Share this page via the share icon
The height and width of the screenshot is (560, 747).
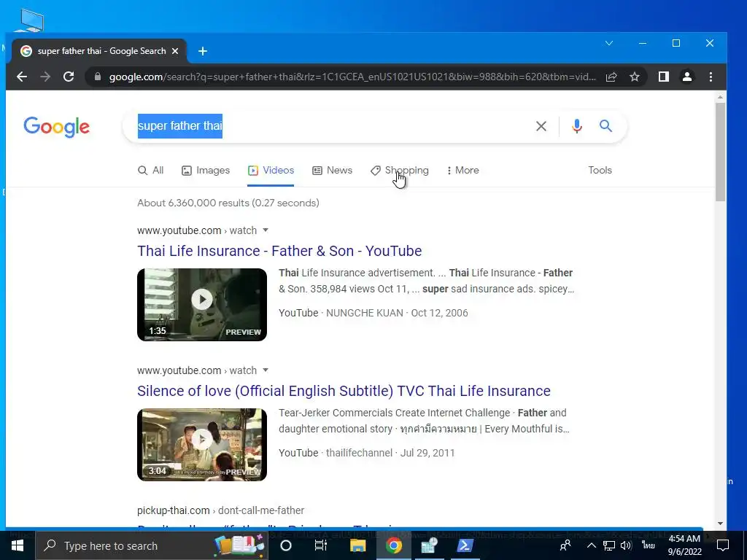click(x=611, y=77)
